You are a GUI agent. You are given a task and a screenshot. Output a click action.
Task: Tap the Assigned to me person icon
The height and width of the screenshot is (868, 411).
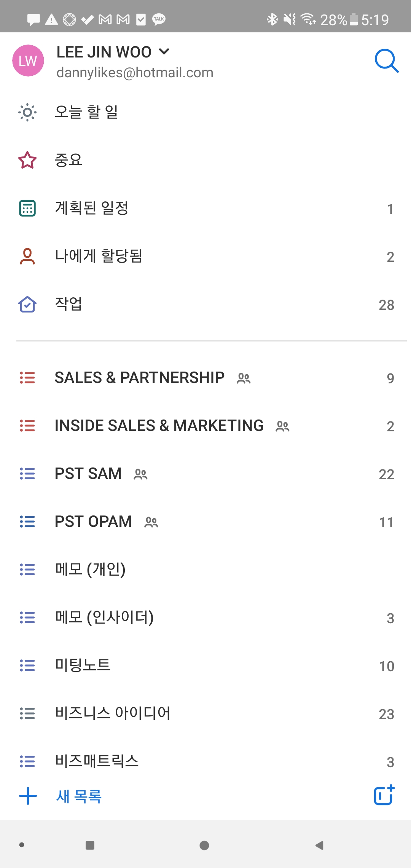(x=27, y=256)
